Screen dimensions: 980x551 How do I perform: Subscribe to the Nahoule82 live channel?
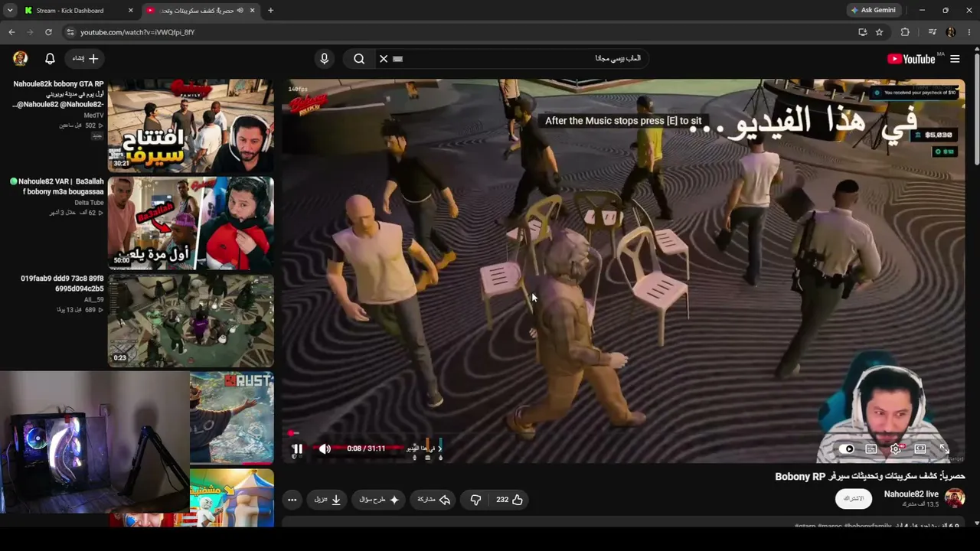(x=854, y=499)
